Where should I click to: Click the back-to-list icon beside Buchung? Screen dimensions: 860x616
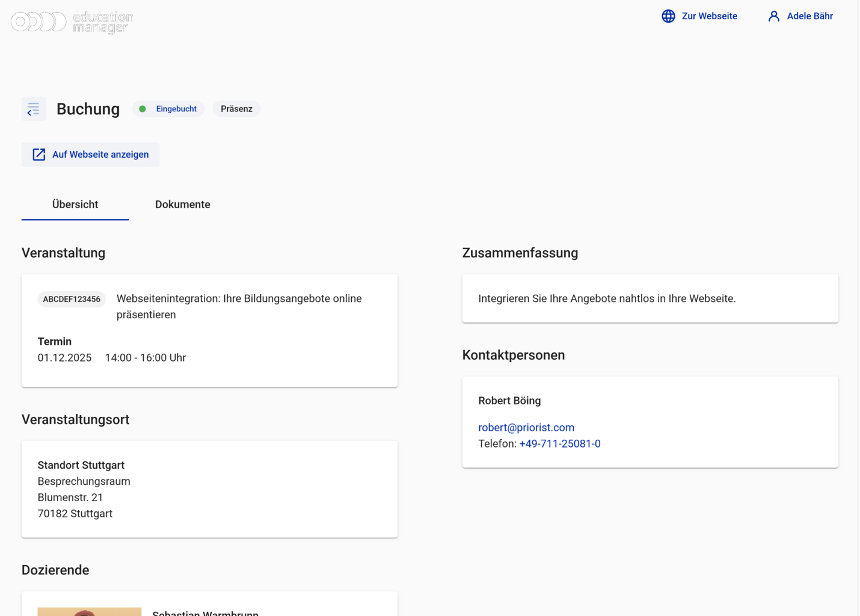point(34,109)
